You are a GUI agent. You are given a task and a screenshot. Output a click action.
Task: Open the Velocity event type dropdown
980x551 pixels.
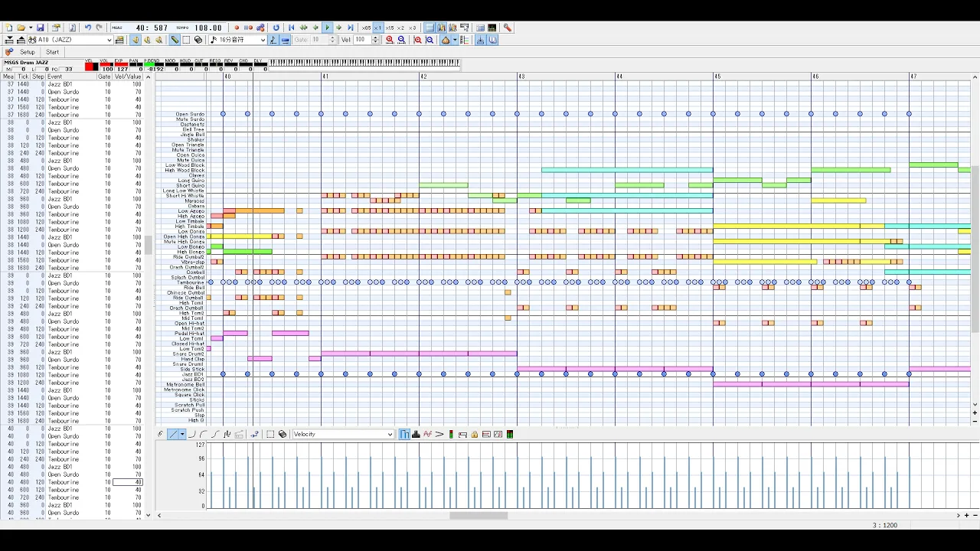coord(343,434)
